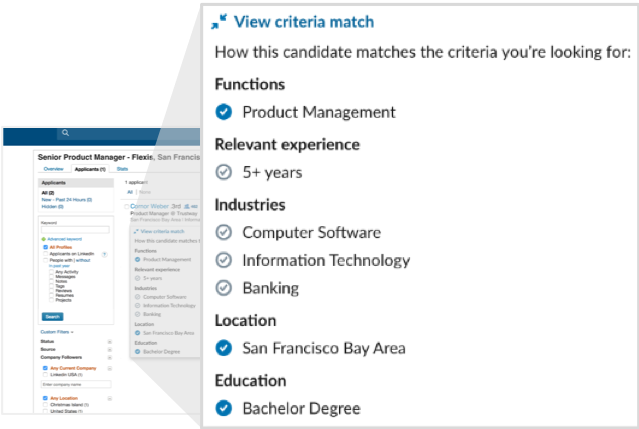This screenshot has height=429, width=639.
Task: Toggle the Any Location checkbox
Action: tap(43, 397)
